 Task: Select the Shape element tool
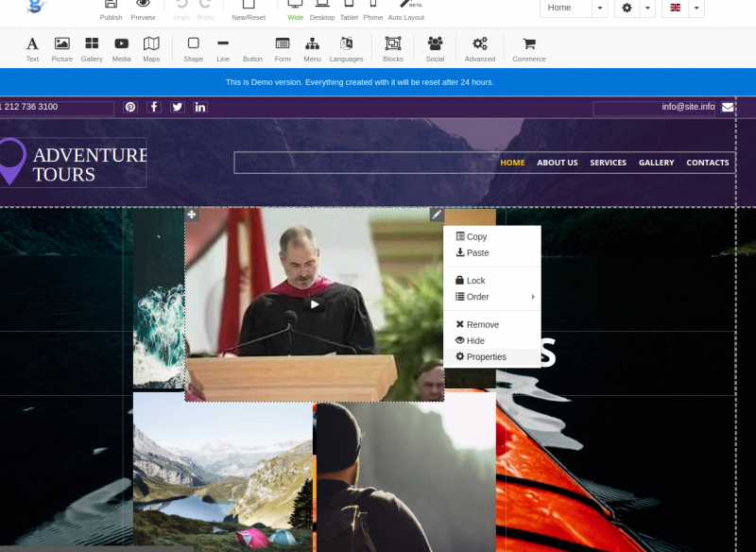click(x=194, y=49)
